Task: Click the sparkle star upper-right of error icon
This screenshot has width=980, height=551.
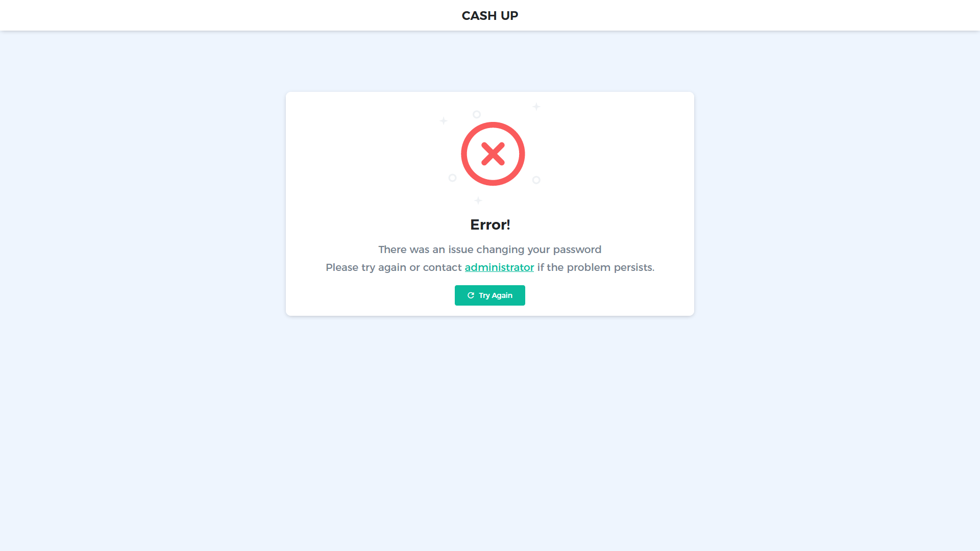Action: [x=536, y=106]
